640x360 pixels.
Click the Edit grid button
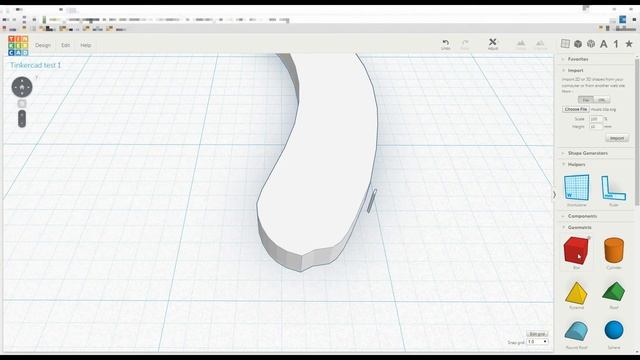click(537, 334)
